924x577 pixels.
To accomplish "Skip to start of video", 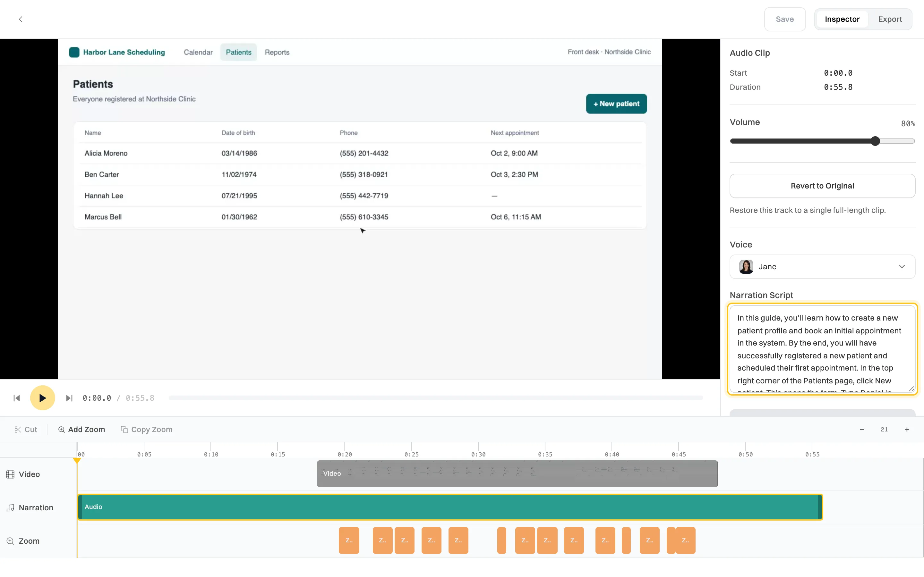I will click(x=16, y=398).
